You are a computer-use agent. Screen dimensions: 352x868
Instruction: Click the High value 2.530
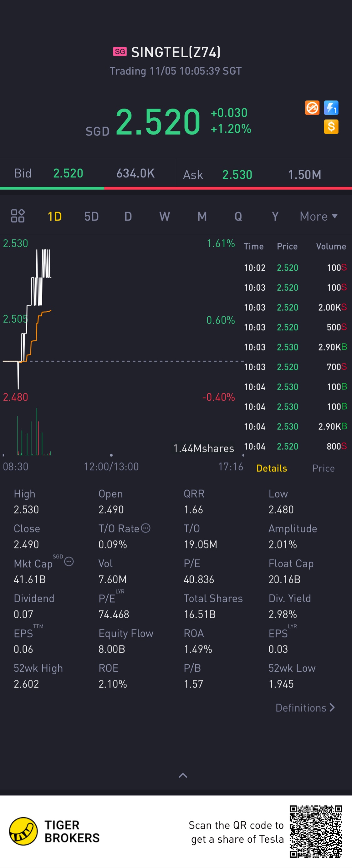click(26, 509)
